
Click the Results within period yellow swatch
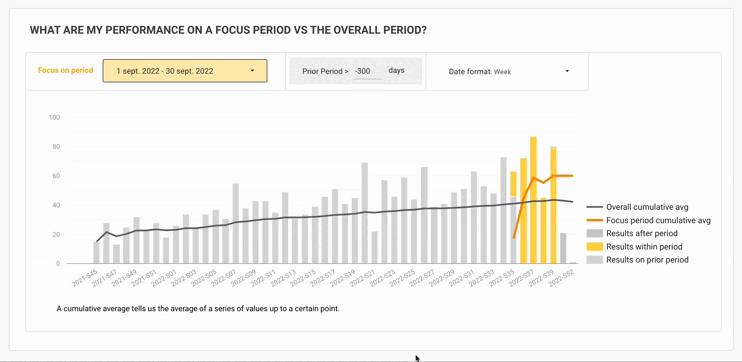coord(595,247)
